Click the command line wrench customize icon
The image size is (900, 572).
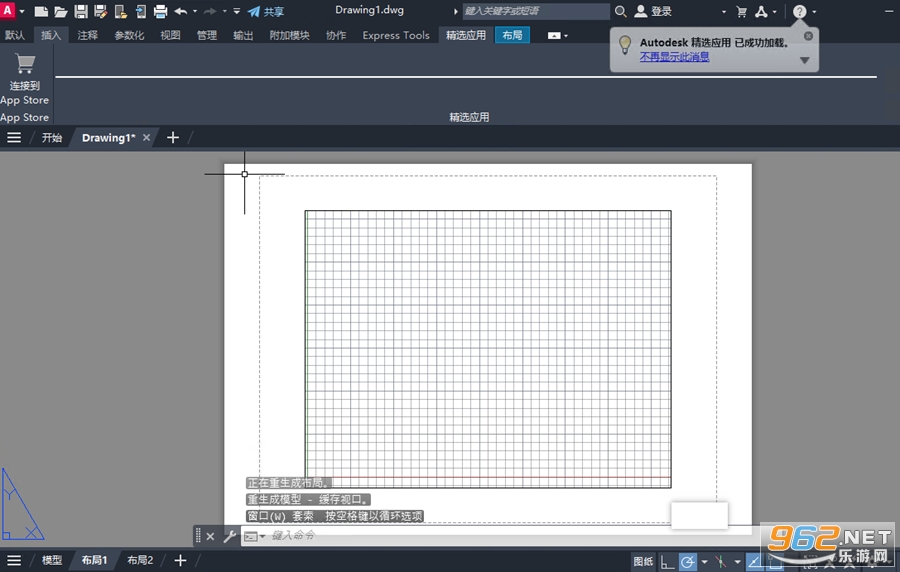[x=230, y=536]
